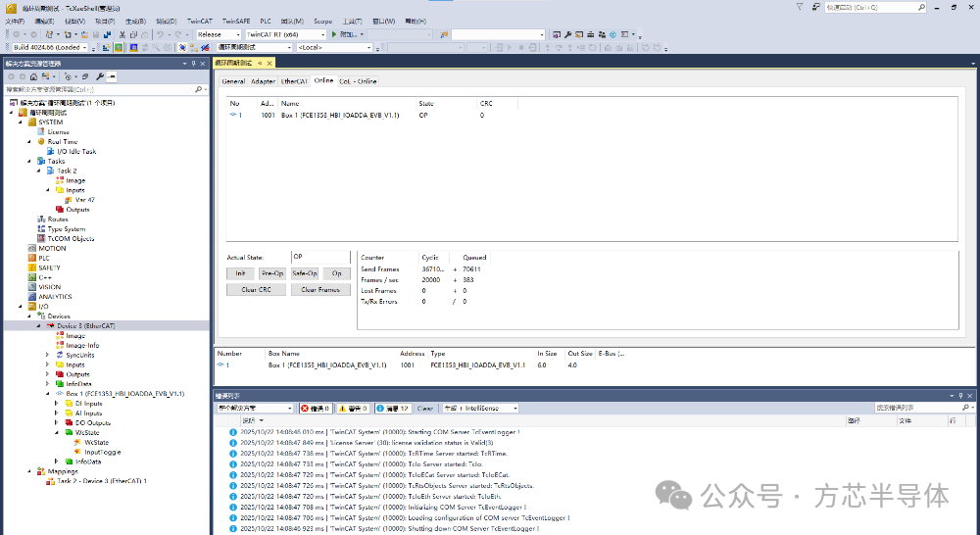Image resolution: width=980 pixels, height=535 pixels.
Task: Click the green Start attach arrow
Action: coord(334,34)
